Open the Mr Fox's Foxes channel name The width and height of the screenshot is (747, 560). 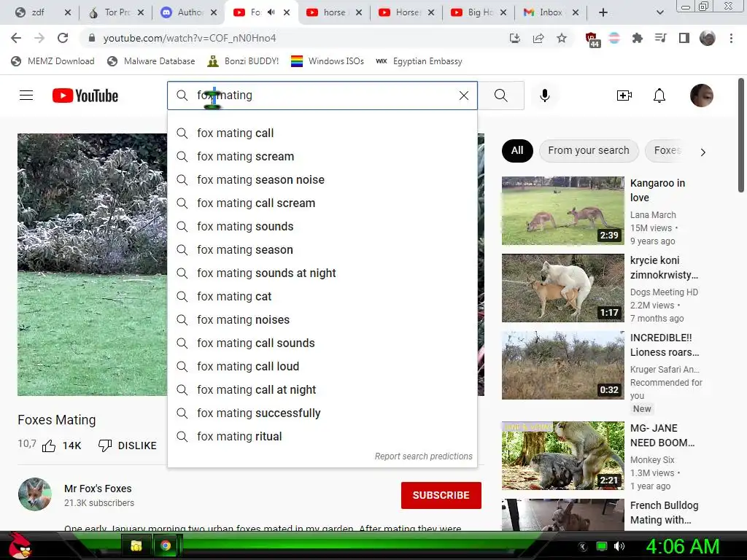click(98, 489)
